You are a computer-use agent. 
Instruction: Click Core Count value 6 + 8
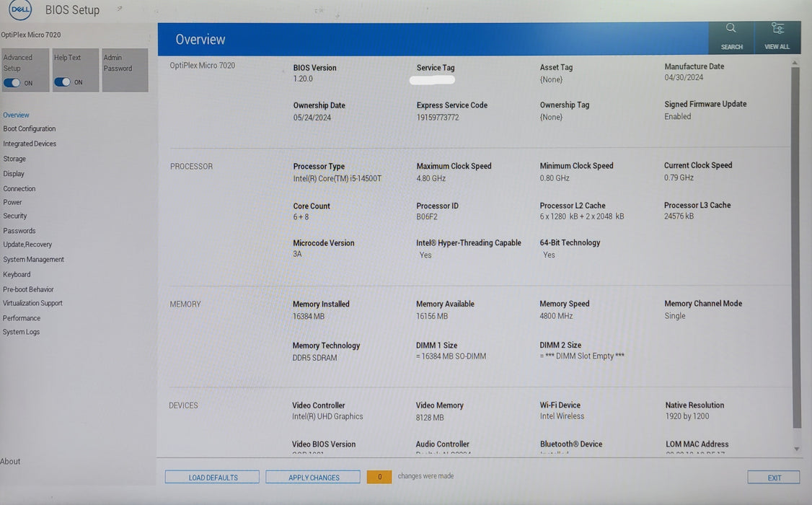pyautogui.click(x=301, y=216)
